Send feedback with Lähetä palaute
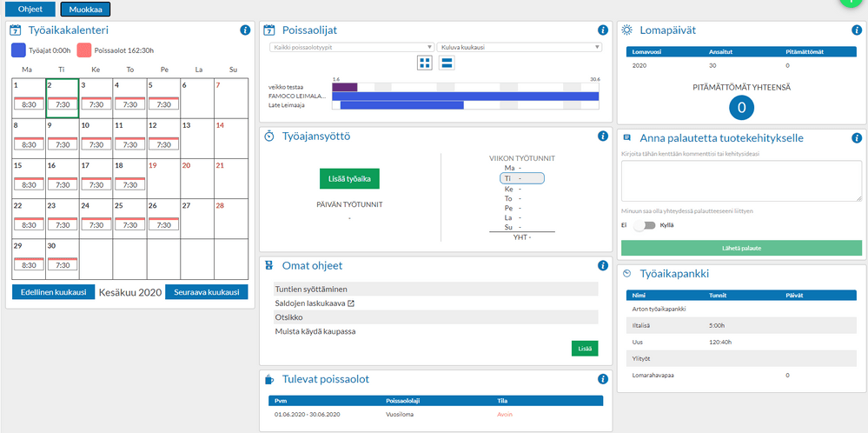 point(741,248)
